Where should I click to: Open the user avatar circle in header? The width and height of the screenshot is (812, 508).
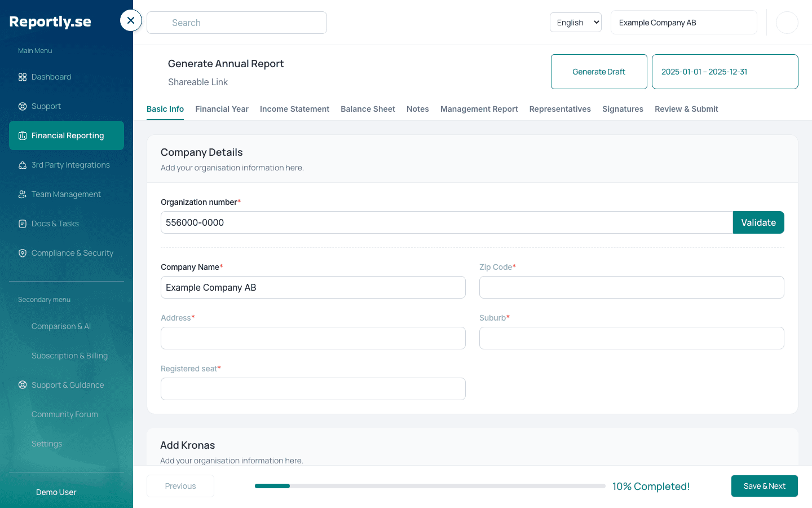[787, 23]
